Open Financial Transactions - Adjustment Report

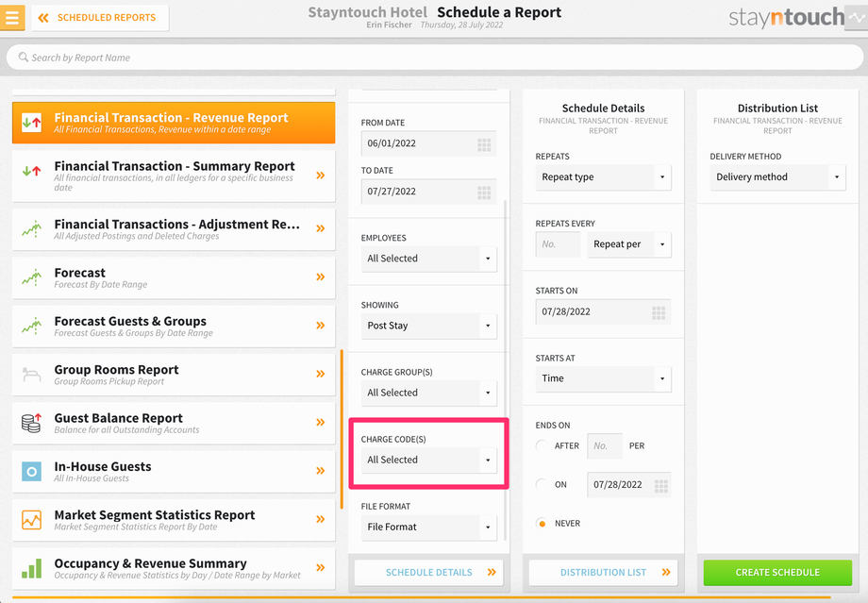click(x=174, y=229)
